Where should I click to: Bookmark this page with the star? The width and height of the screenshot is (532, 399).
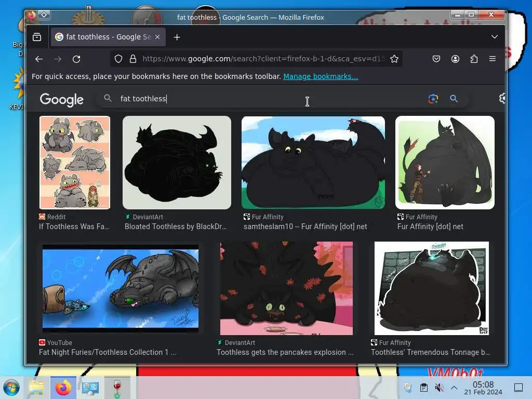click(394, 59)
